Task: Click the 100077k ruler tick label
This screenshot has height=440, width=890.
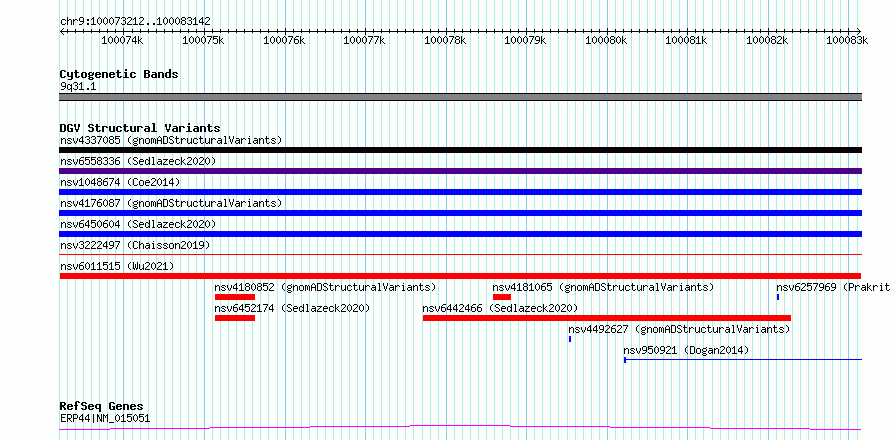Action: [365, 40]
